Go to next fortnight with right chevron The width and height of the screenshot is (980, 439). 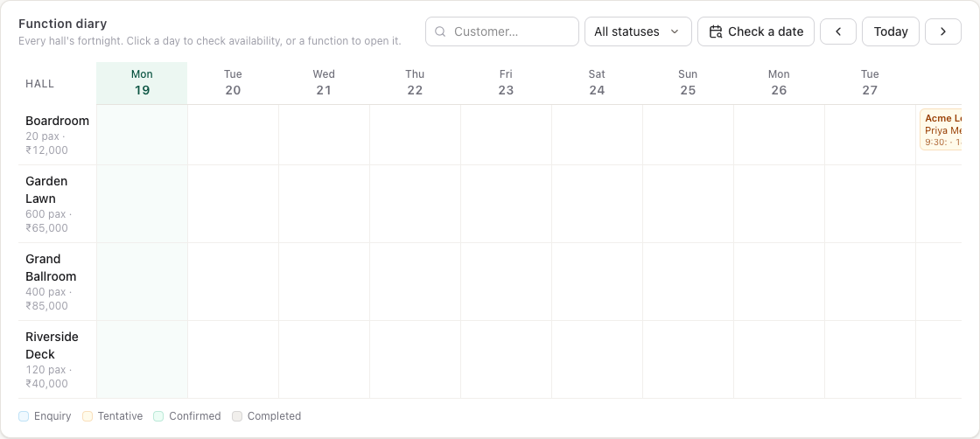pos(943,31)
